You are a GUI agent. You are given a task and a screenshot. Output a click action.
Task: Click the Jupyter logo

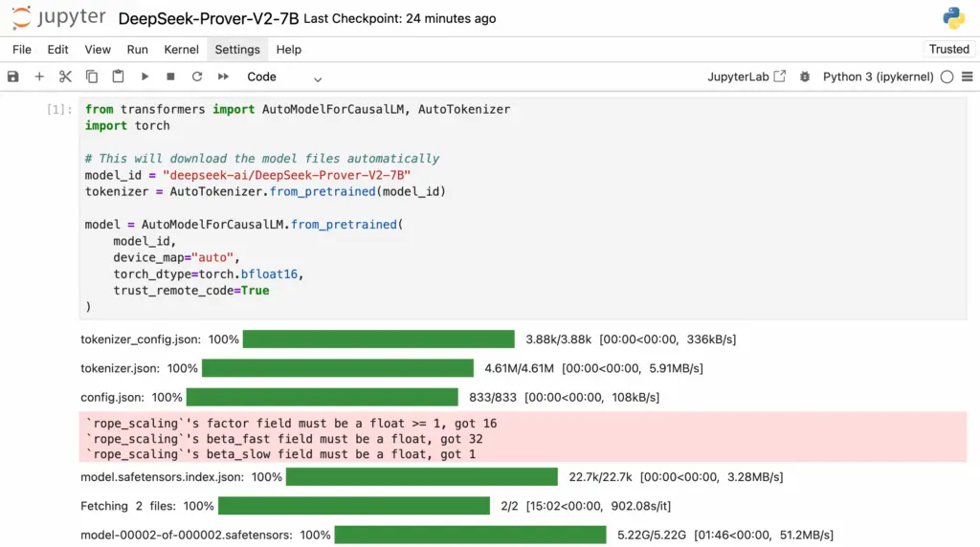click(58, 18)
